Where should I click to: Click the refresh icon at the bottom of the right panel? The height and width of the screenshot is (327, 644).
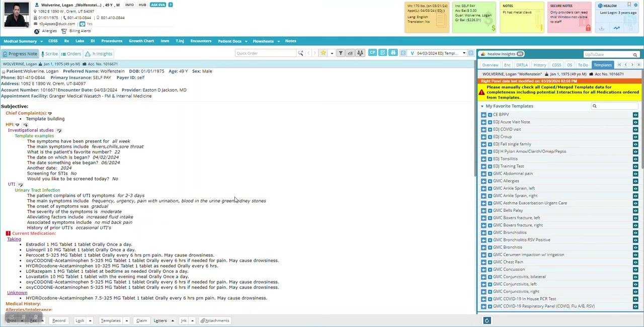pos(487,320)
